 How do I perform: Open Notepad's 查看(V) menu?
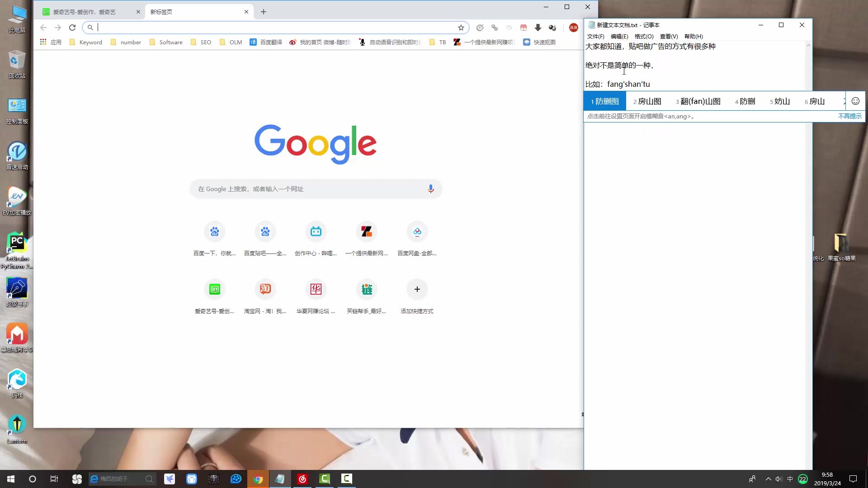click(x=669, y=37)
